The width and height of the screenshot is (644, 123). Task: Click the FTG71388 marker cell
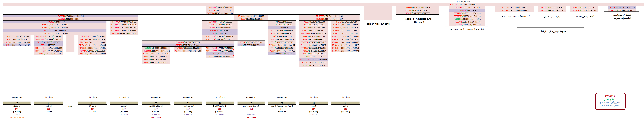pyautogui.click(x=55, y=22)
